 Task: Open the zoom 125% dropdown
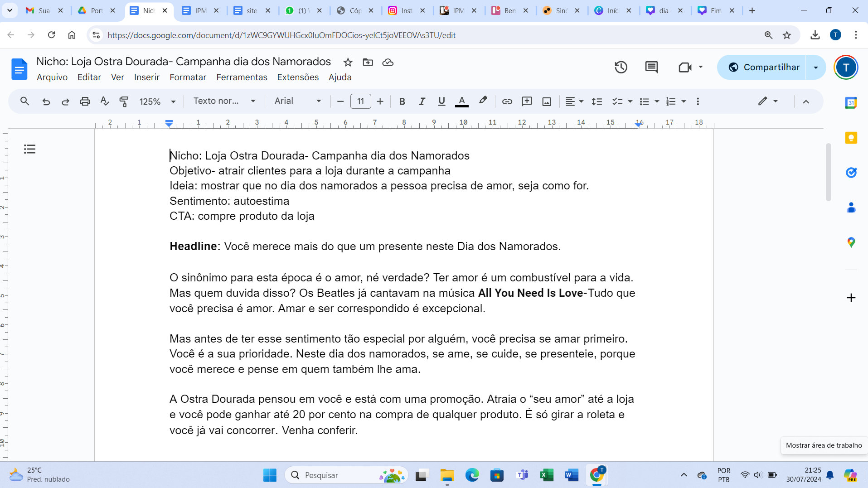pos(157,101)
